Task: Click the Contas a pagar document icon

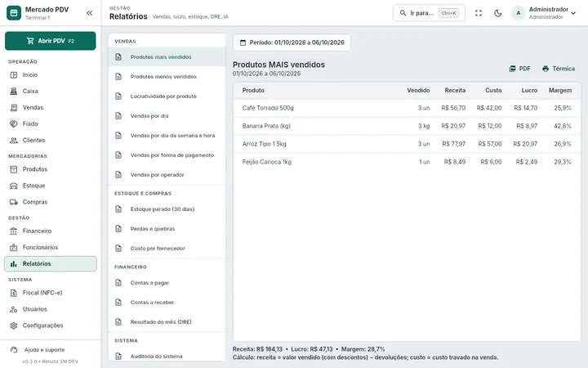Action: click(x=118, y=283)
